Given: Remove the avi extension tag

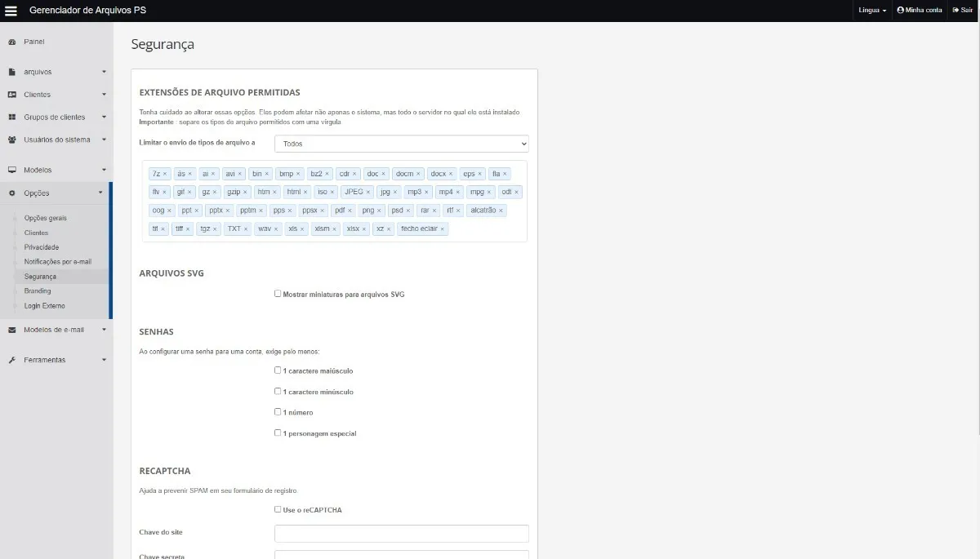Looking at the screenshot, I should (239, 174).
